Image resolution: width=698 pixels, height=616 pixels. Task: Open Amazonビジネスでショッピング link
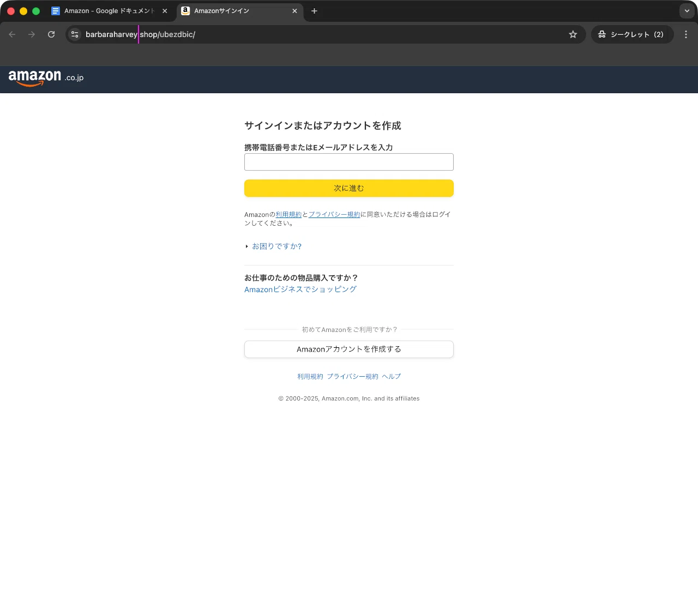300,289
